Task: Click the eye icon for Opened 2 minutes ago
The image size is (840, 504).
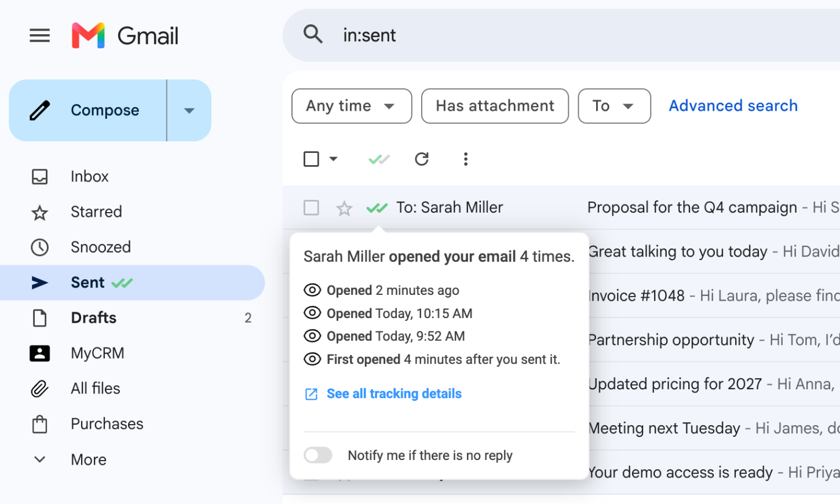Action: 312,290
